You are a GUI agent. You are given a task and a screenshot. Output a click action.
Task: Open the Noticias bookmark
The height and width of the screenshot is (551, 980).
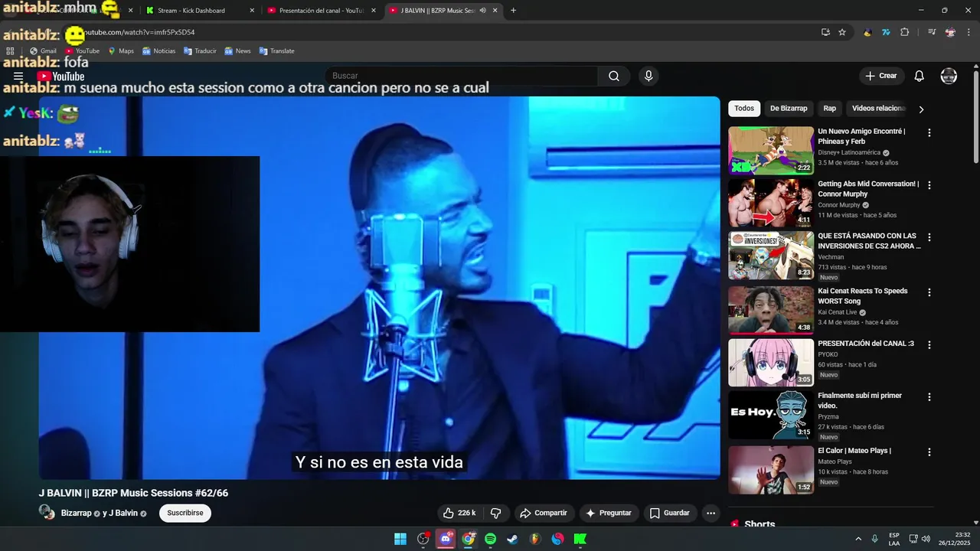point(158,51)
